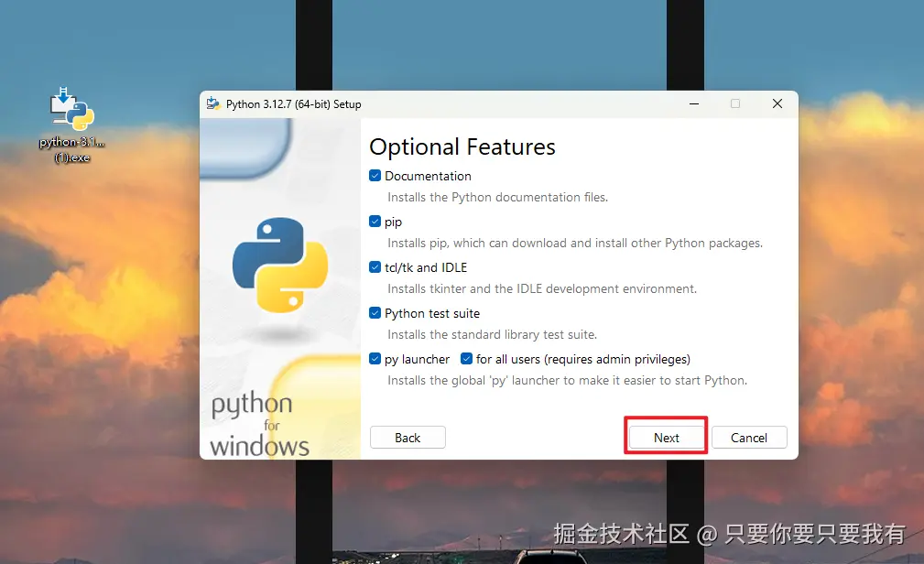Open the python installer exe desktop icon
The height and width of the screenshot is (564, 924).
pyautogui.click(x=72, y=125)
